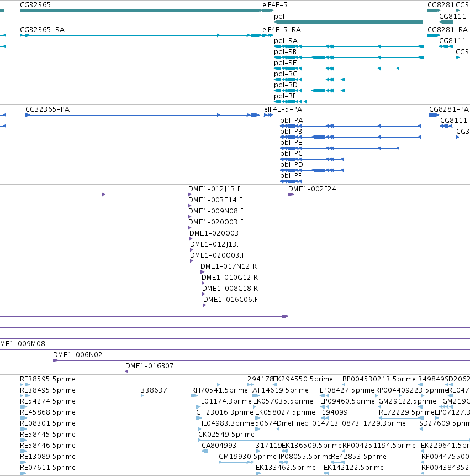Click transcript label CG32365-RA
The image size is (470, 476).
tap(42, 30)
